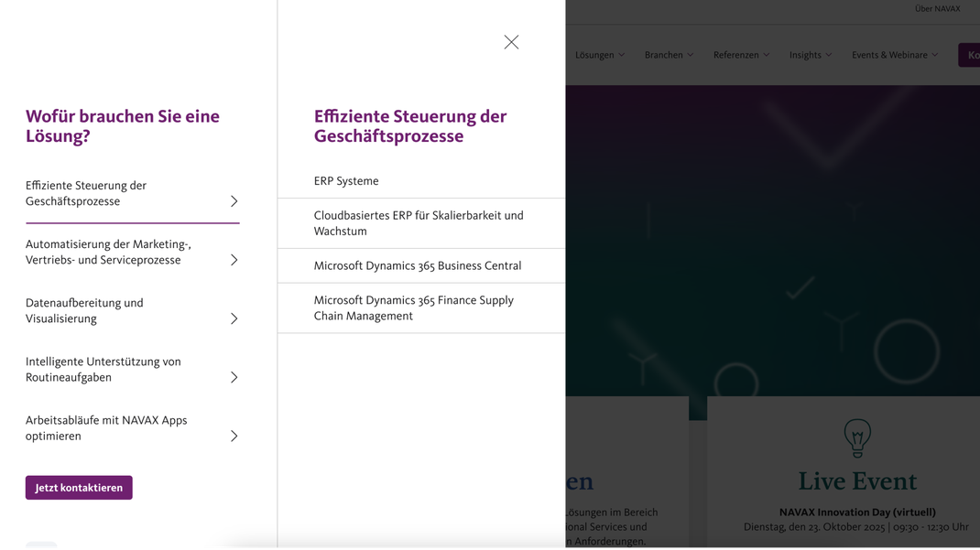Screen dimensions: 980x550
Task: Expand arrow for Intelligente Unterstützung von Routineaufgaben
Action: [x=234, y=377]
